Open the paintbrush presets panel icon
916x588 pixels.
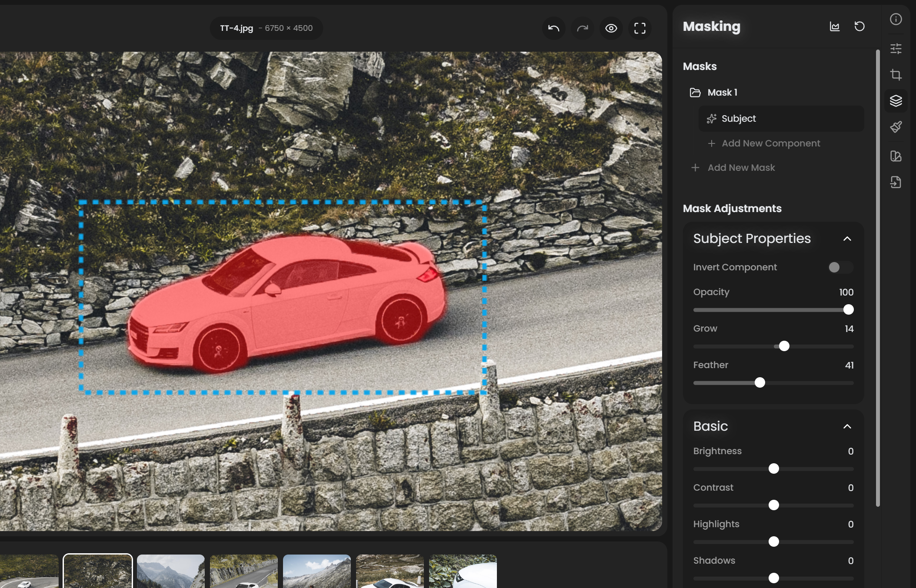[x=896, y=127]
